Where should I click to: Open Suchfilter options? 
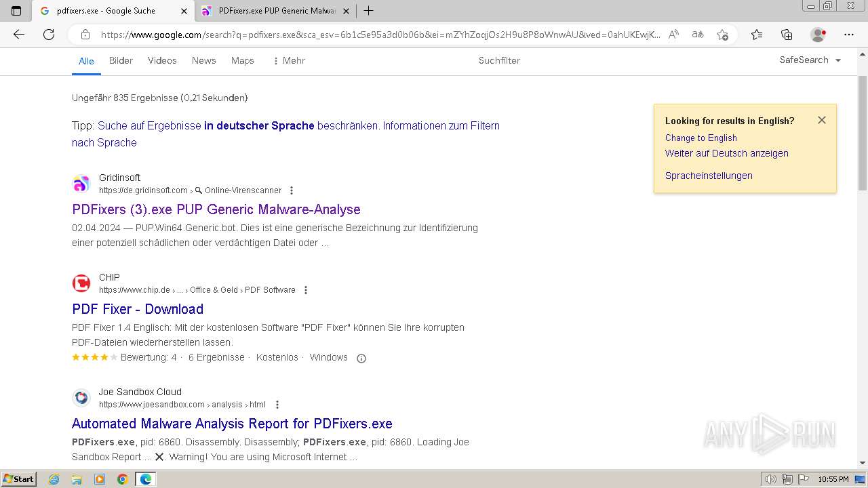tap(499, 60)
